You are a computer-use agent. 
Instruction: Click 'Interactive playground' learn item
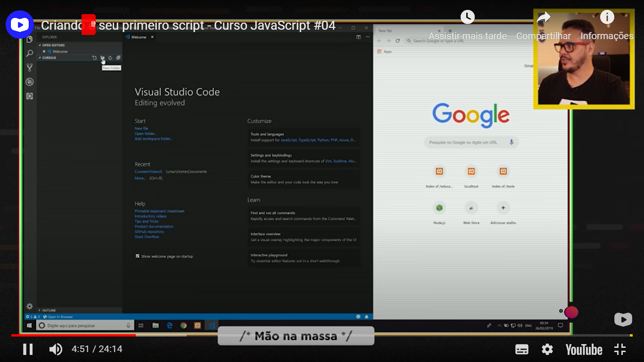click(304, 258)
